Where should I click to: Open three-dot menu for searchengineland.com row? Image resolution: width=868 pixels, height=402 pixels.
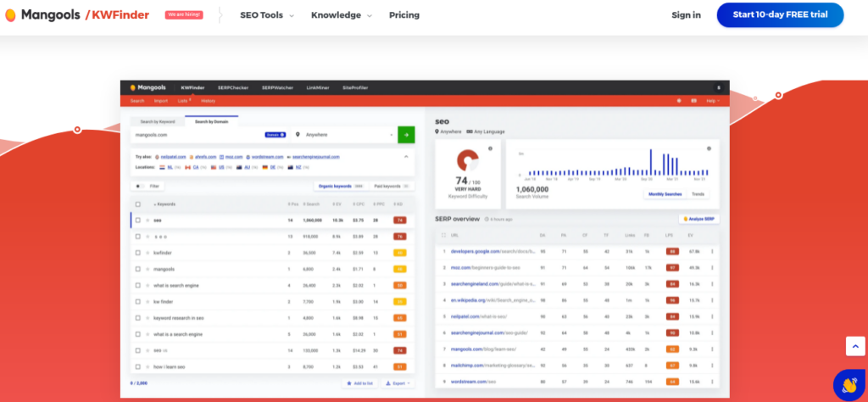[712, 284]
